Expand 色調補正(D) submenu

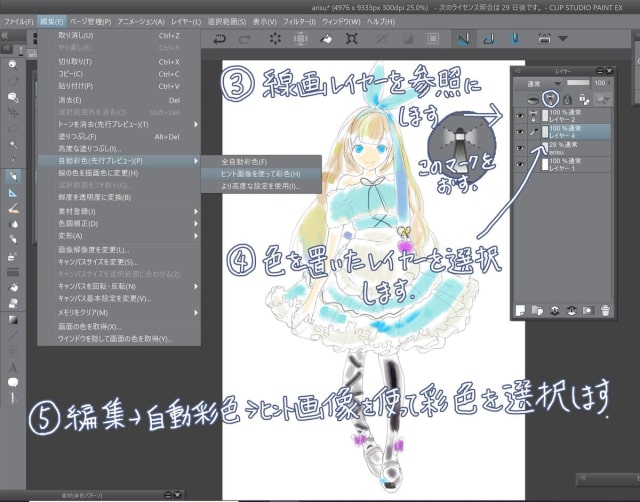pyautogui.click(x=196, y=224)
